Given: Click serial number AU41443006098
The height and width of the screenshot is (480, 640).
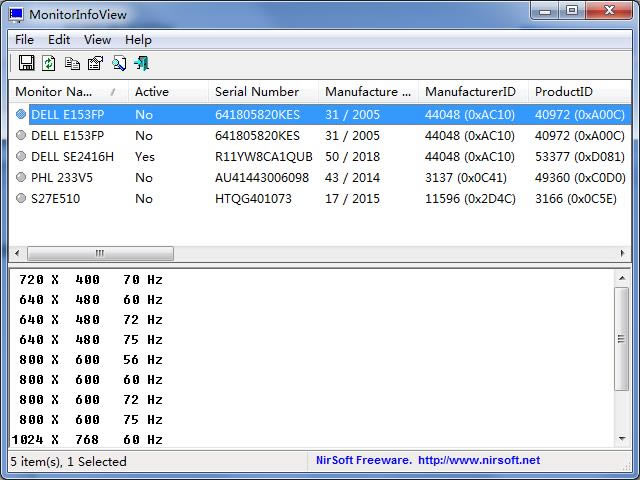Looking at the screenshot, I should point(262,178).
